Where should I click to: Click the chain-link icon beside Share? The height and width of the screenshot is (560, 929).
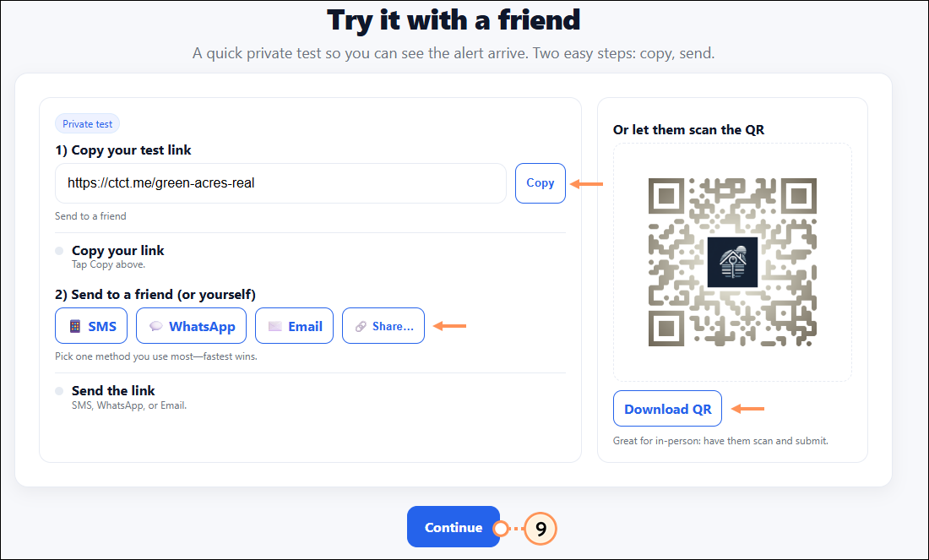point(360,326)
